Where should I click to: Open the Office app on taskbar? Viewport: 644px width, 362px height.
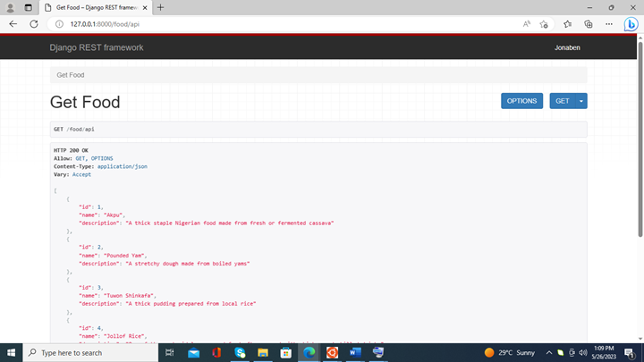[x=216, y=352]
